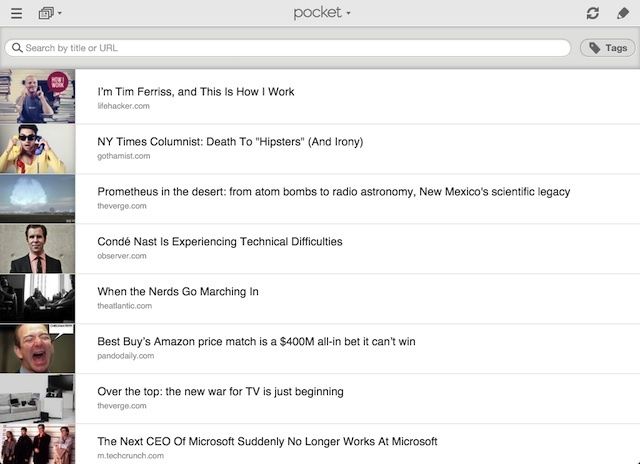Open the content type filter dropdown

coord(49,13)
